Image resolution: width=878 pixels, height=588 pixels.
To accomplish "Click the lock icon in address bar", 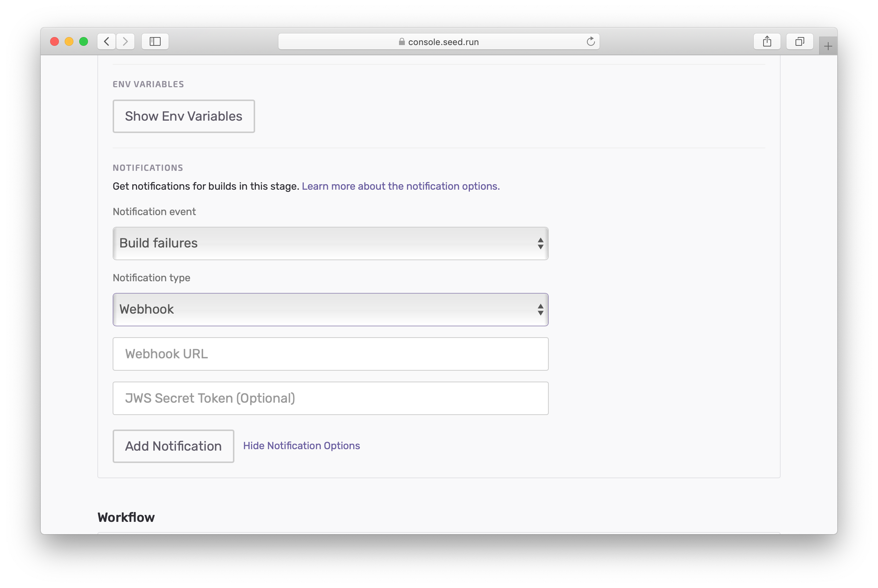I will [x=401, y=41].
